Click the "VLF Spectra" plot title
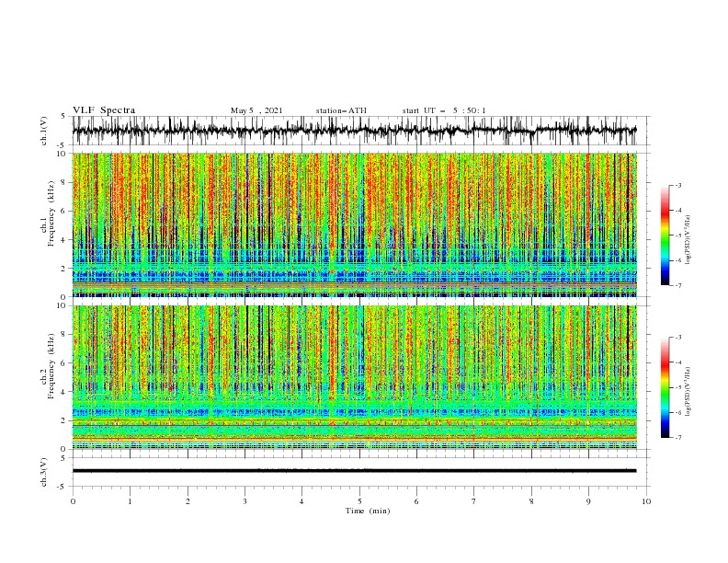This screenshot has height=563, width=728. 104,110
